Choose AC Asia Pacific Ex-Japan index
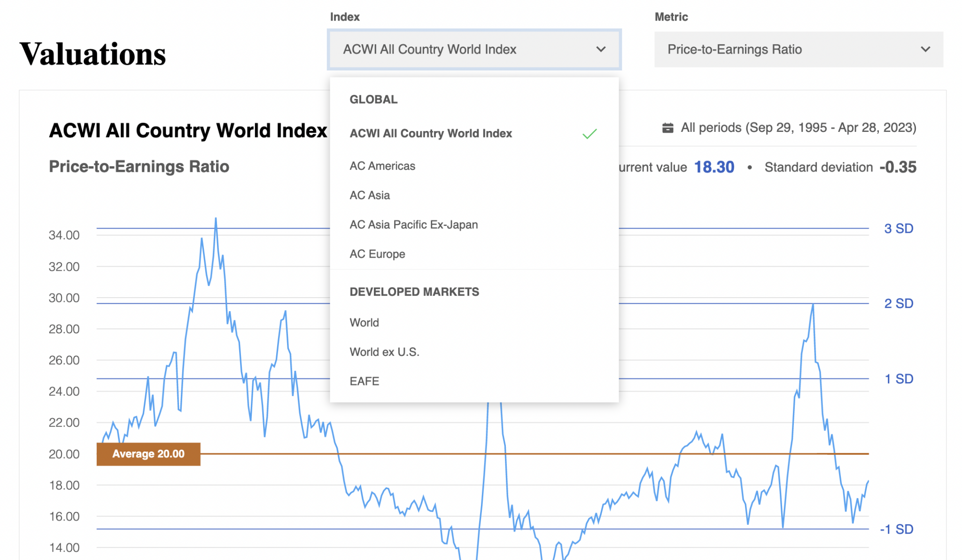 tap(414, 224)
